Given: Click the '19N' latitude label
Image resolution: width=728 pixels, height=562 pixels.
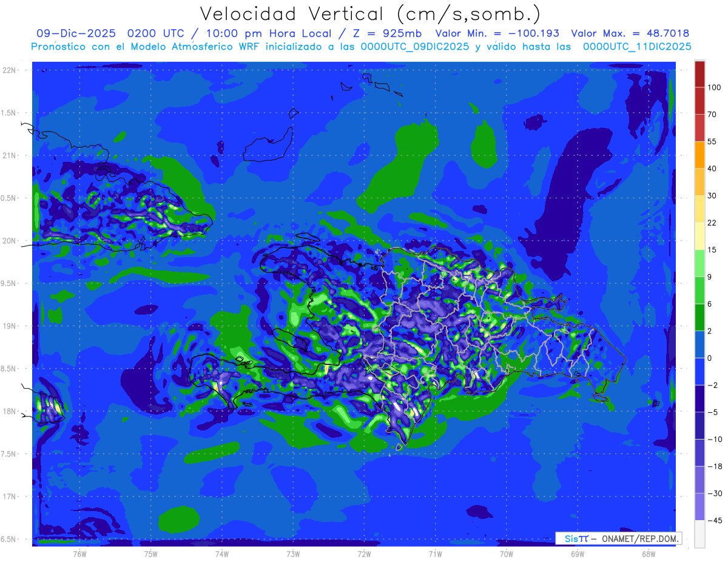Looking at the screenshot, I should (x=9, y=326).
